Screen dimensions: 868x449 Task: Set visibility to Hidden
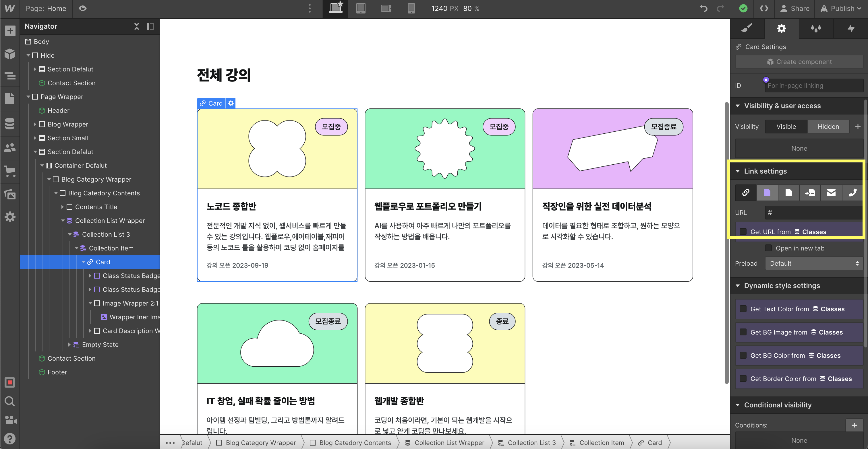click(x=828, y=127)
